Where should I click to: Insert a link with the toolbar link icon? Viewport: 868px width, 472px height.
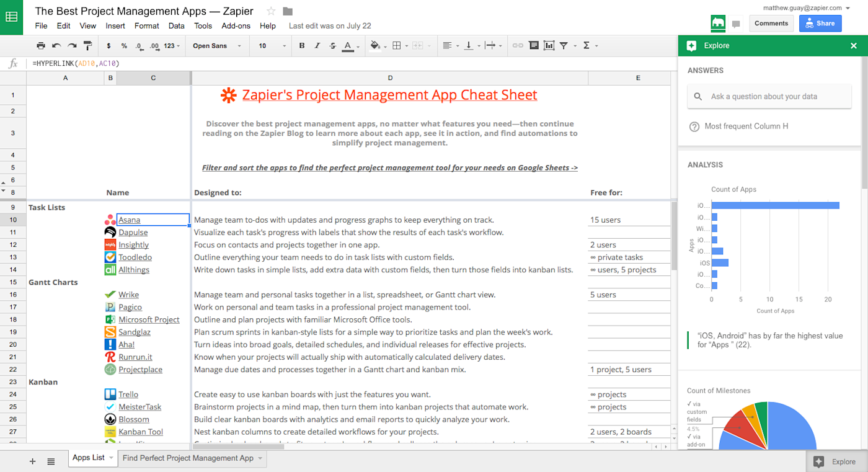tap(518, 46)
